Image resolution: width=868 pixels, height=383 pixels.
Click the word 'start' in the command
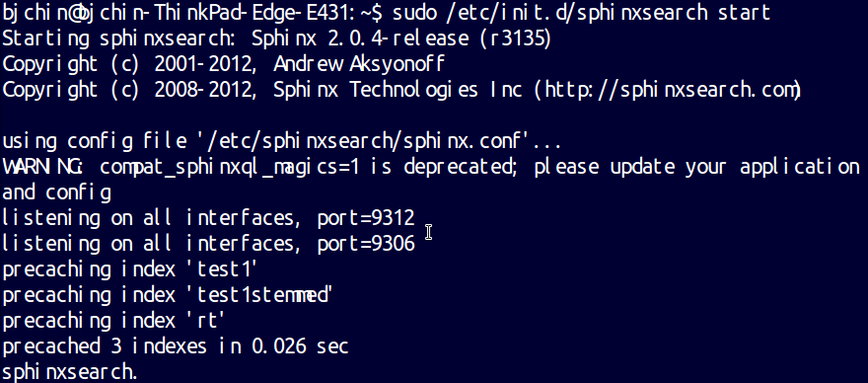tap(744, 13)
